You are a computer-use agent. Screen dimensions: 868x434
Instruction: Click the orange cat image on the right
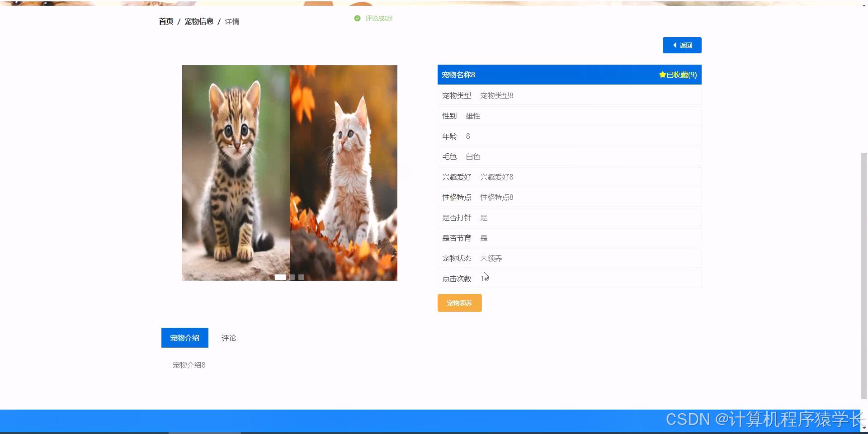pos(344,172)
